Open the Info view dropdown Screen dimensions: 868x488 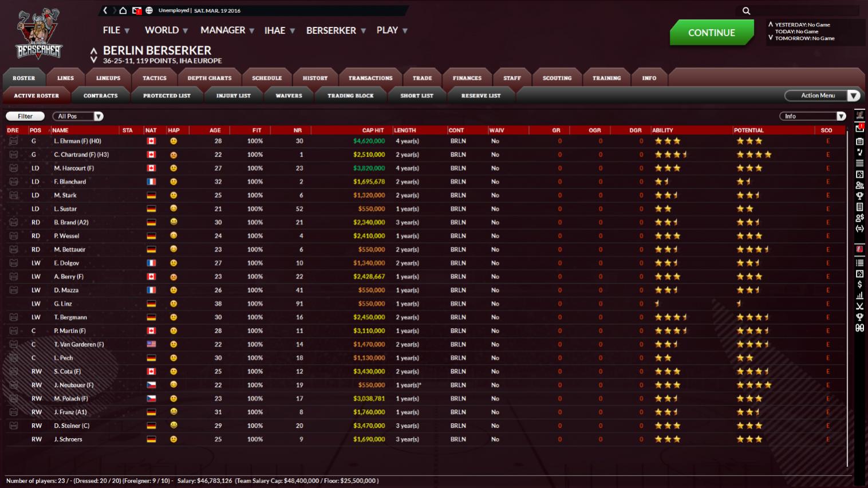click(x=812, y=116)
